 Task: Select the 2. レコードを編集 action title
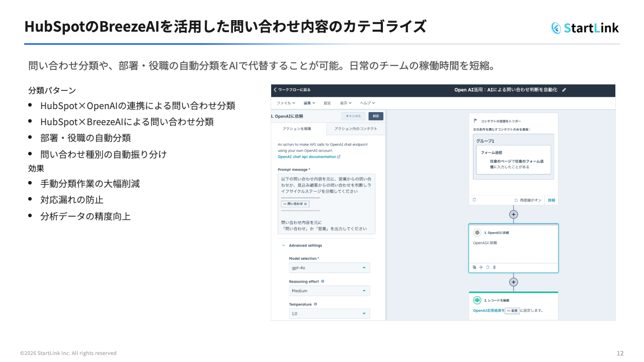[497, 301]
